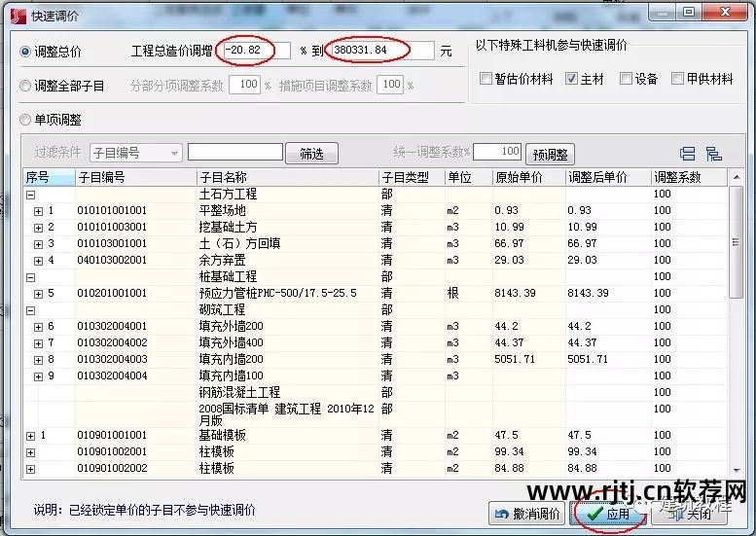This screenshot has height=536, width=756.
Task: Enable the 甲供材料 checkbox
Action: pos(677,78)
